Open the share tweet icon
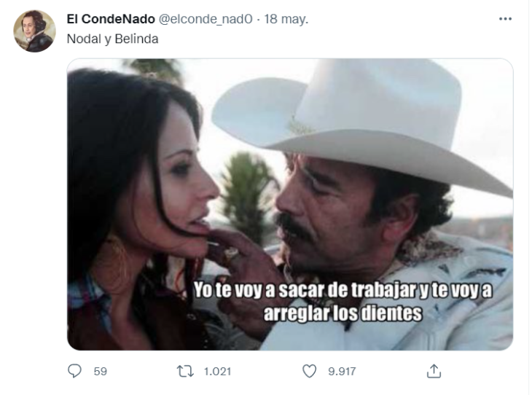 [434, 371]
